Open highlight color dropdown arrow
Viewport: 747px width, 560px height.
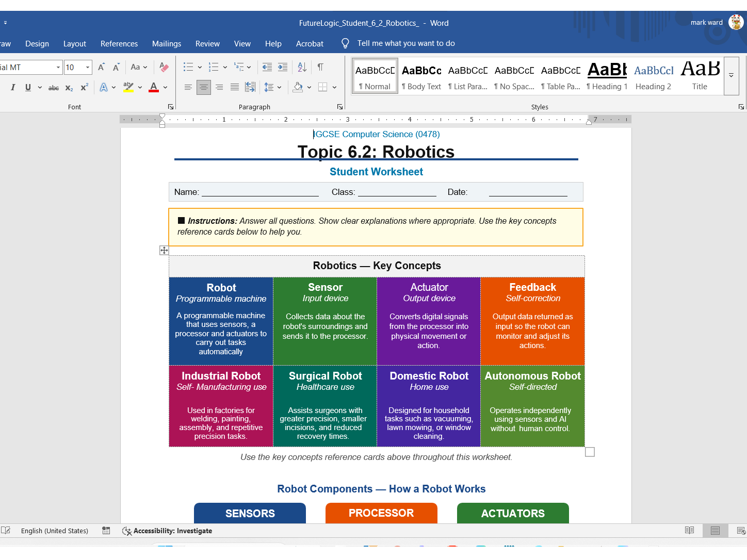pos(140,87)
